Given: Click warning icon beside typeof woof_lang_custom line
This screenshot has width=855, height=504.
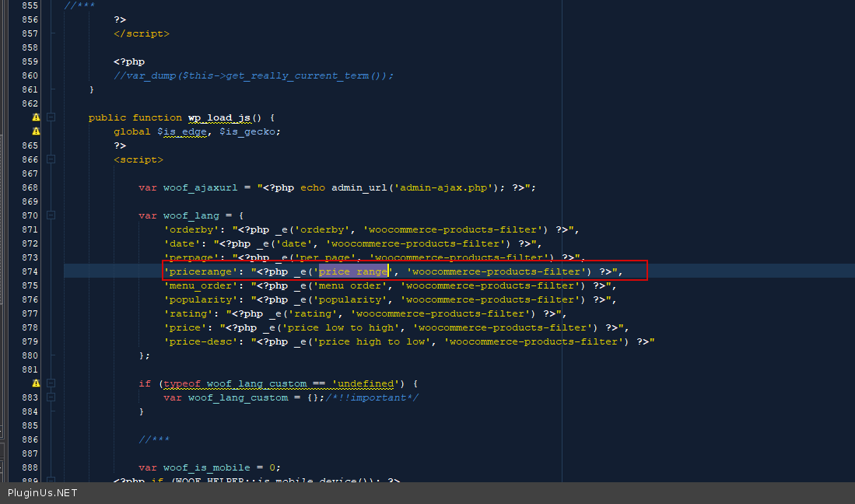Looking at the screenshot, I should click(x=36, y=383).
